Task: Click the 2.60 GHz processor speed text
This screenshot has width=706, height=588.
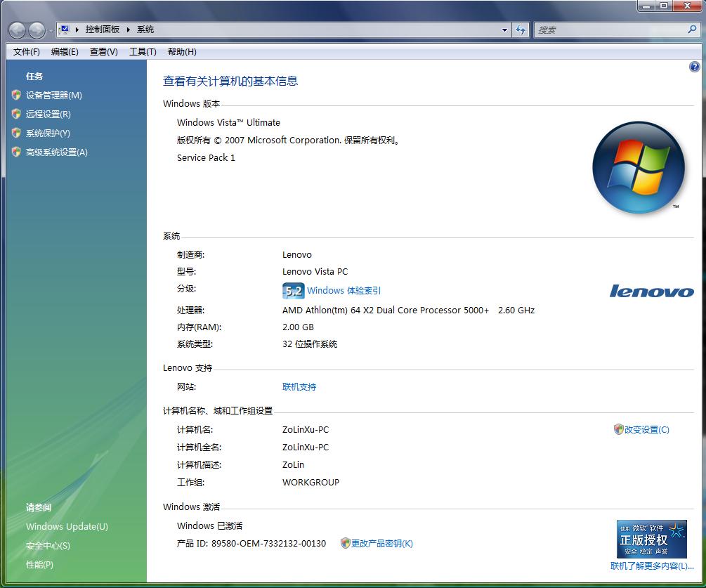Action: (516, 311)
